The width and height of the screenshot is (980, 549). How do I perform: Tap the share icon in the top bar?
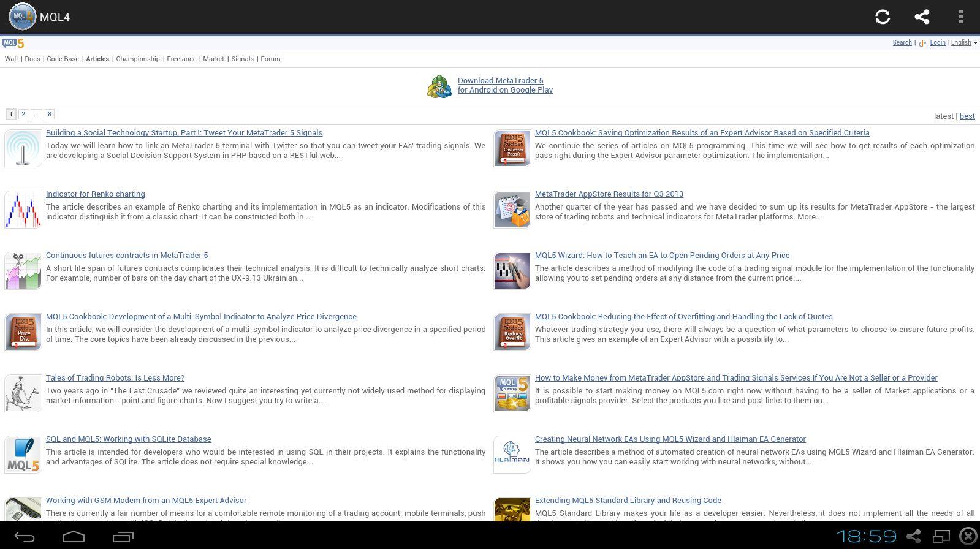click(x=922, y=17)
